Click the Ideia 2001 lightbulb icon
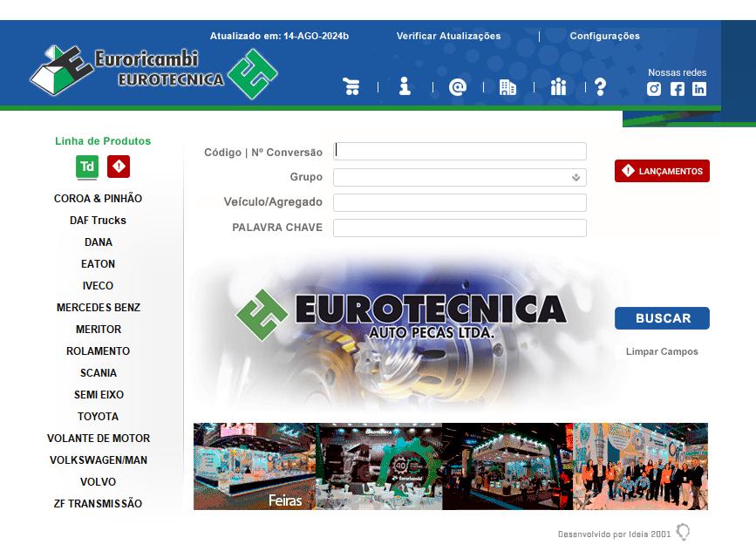Image resolution: width=756 pixels, height=558 pixels. 683,532
